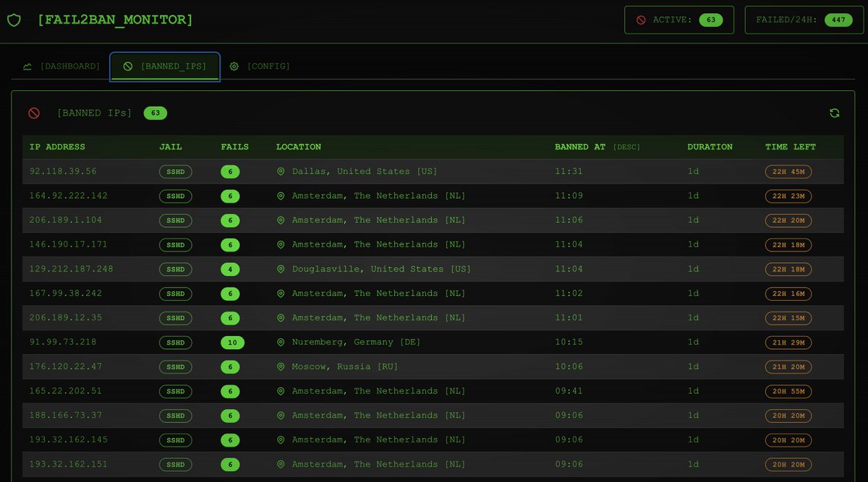Screen dimensions: 868x482
Task: Click the 21H 29M time left badge
Action: 788,343
